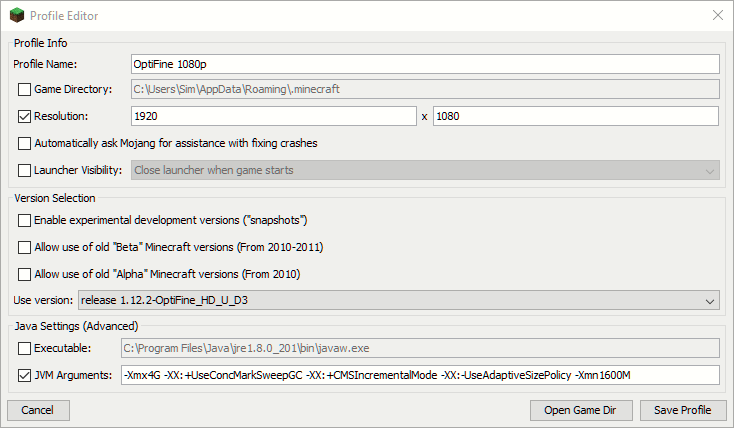Focus the Profile Name field
Screen dimensions: 734x428
425,64
